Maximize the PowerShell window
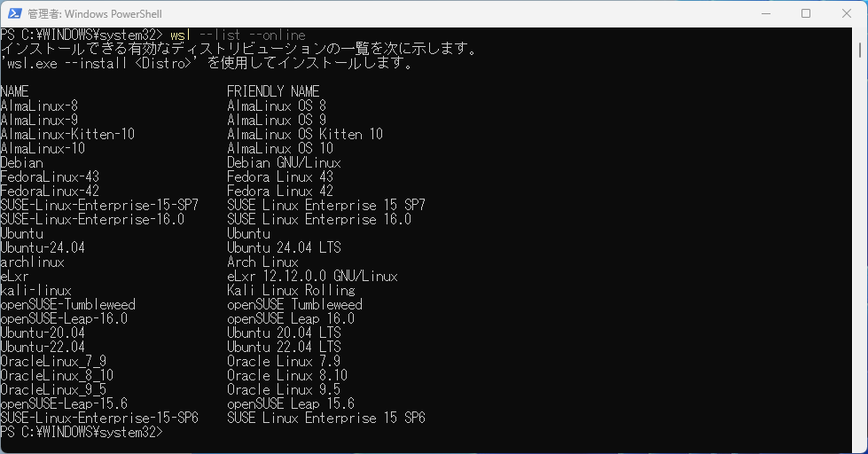 805,13
